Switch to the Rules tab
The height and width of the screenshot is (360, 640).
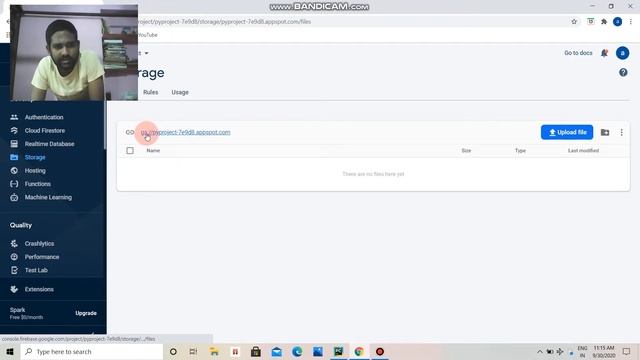click(x=151, y=92)
